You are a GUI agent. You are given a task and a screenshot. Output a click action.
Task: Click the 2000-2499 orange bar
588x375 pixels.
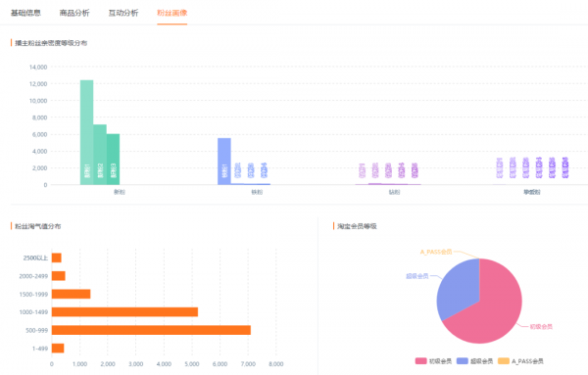(x=59, y=276)
